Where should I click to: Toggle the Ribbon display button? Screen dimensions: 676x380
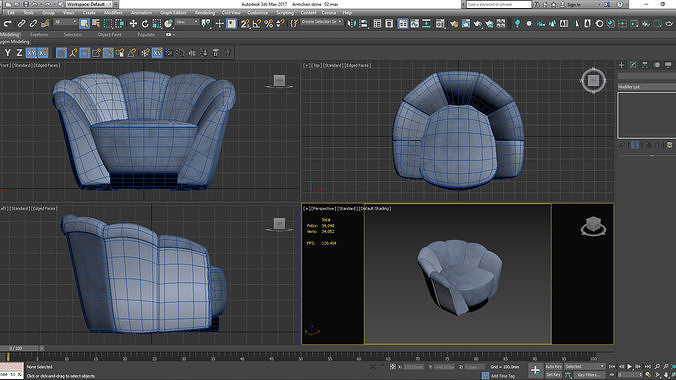click(403, 24)
